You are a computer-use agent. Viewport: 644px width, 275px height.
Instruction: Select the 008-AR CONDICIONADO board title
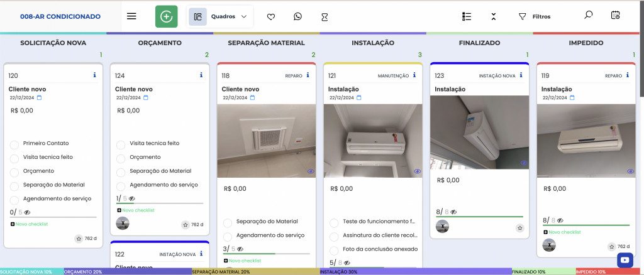click(x=60, y=17)
